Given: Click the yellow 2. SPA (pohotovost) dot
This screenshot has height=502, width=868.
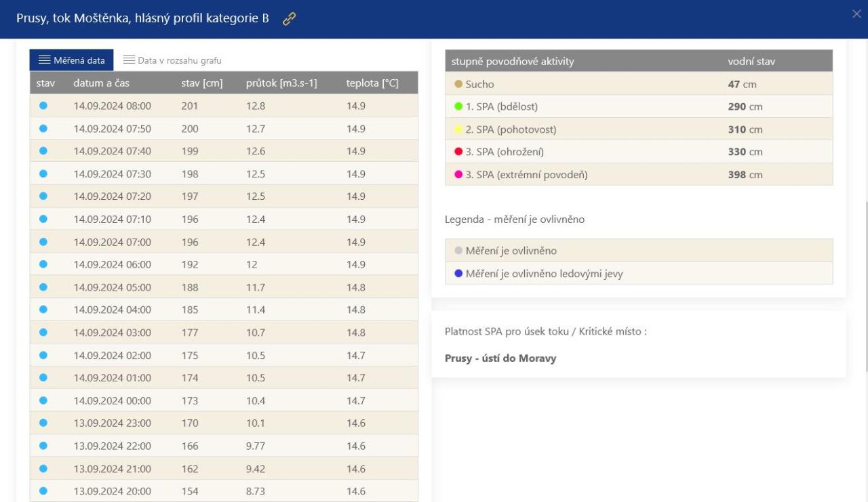Looking at the screenshot, I should (458, 129).
